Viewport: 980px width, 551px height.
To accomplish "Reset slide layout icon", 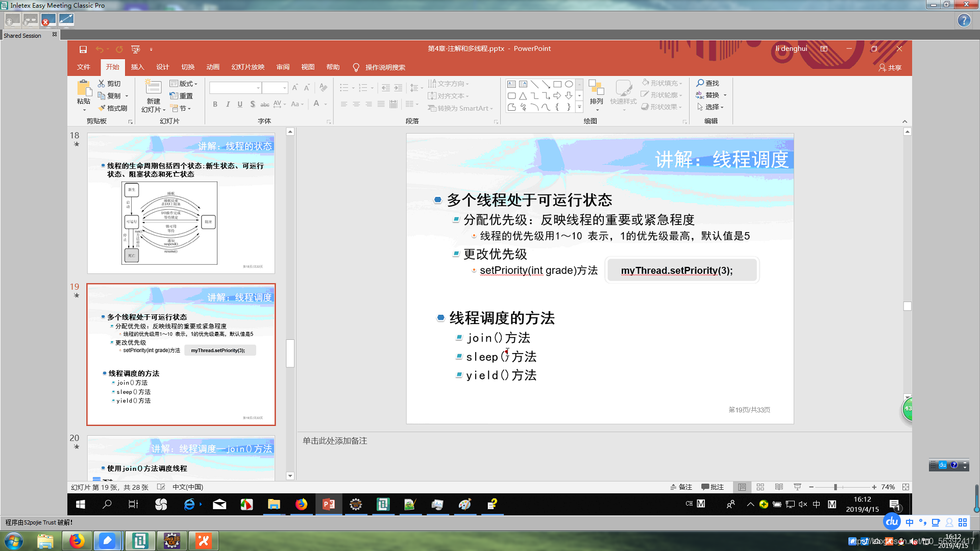I will coord(174,95).
